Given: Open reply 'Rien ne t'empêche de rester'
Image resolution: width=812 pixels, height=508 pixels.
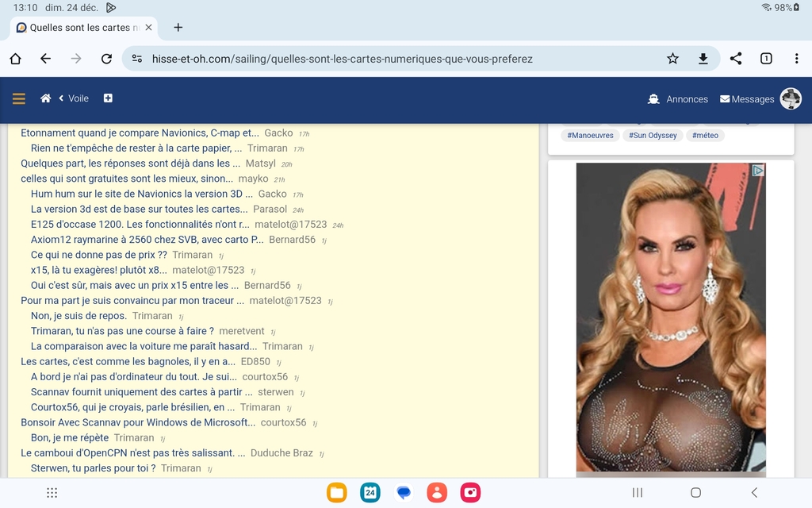Looking at the screenshot, I should [x=136, y=148].
